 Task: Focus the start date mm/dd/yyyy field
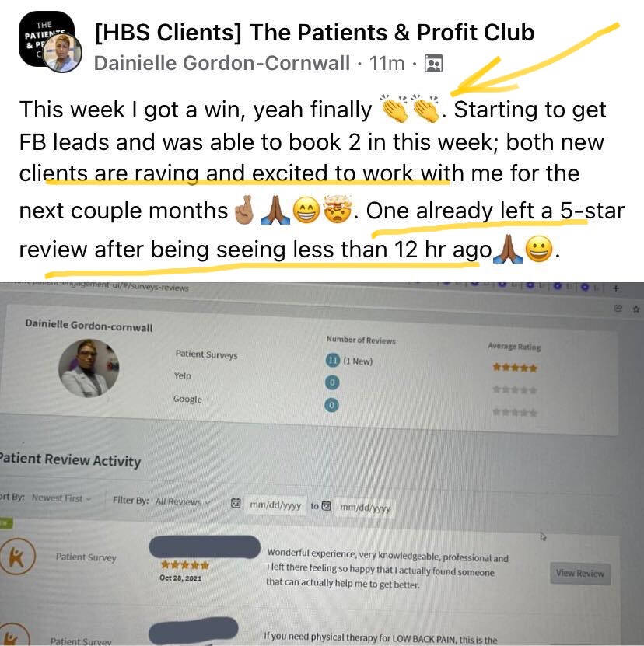pos(275,505)
